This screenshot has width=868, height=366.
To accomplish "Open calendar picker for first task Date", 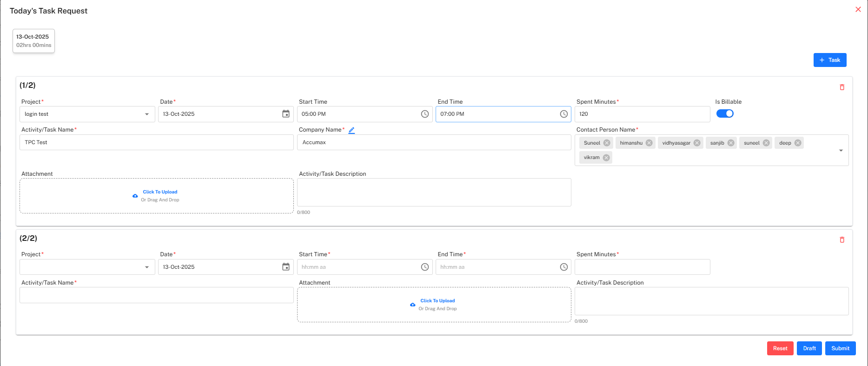I will pos(286,114).
